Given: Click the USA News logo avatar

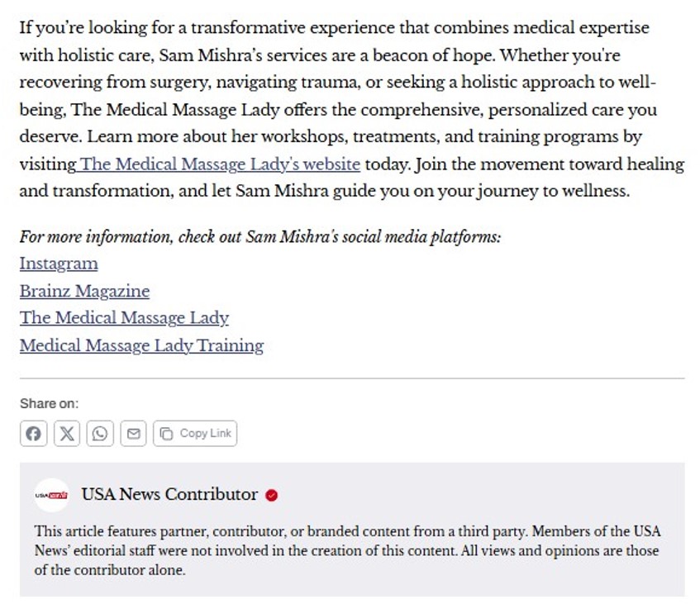Looking at the screenshot, I should [x=51, y=495].
